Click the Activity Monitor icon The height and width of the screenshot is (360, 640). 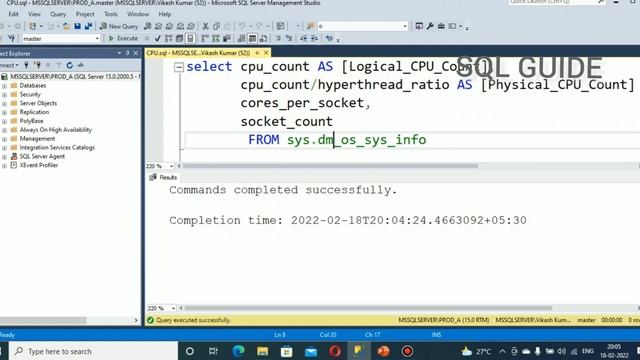tap(81, 65)
